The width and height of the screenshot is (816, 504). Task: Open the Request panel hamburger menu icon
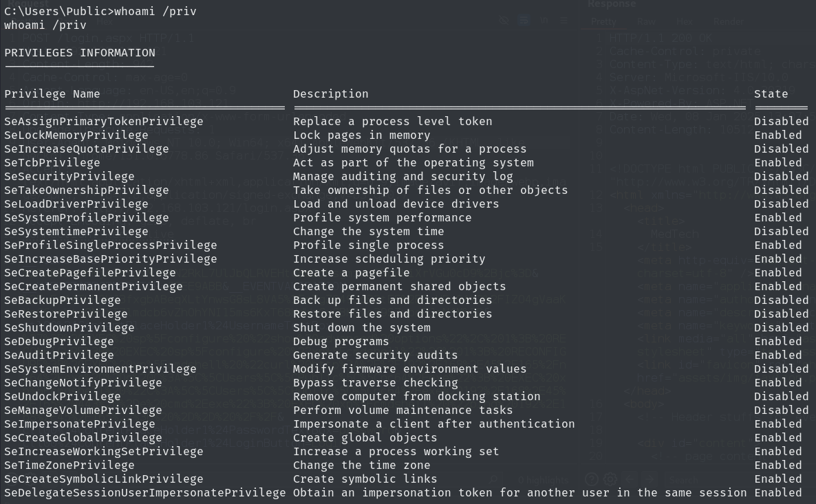564,21
